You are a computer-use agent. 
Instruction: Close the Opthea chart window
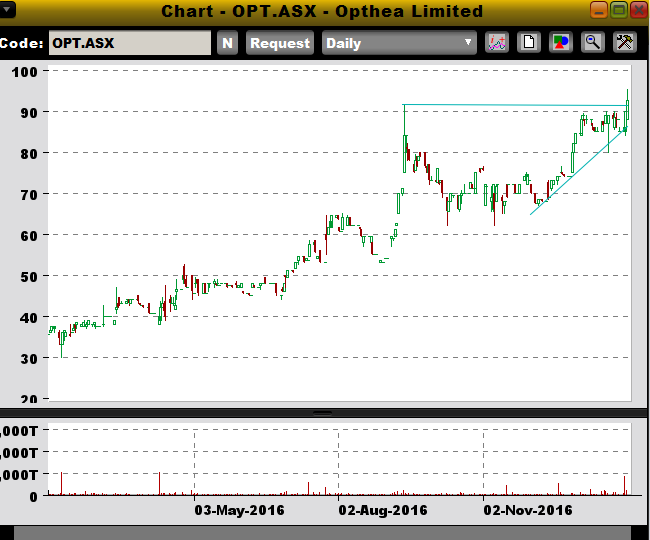click(639, 10)
